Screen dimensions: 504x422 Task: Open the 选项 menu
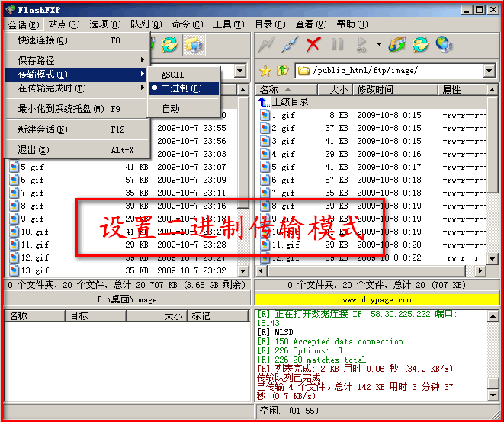[x=104, y=24]
